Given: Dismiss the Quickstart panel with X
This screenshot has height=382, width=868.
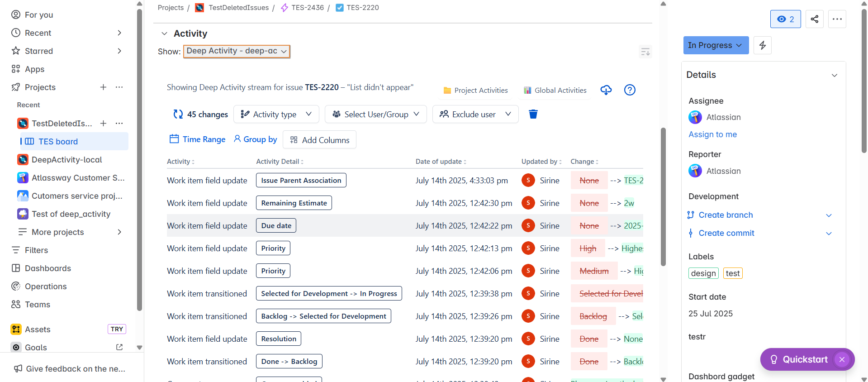Looking at the screenshot, I should pos(841,359).
